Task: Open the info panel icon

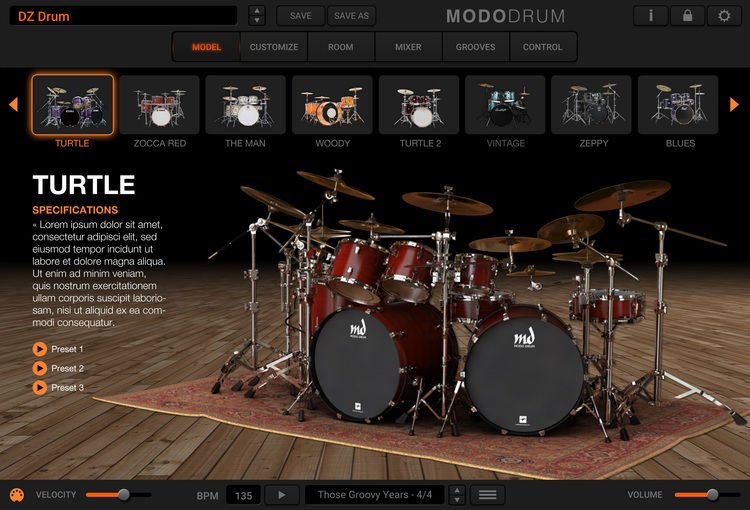Action: pos(650,16)
